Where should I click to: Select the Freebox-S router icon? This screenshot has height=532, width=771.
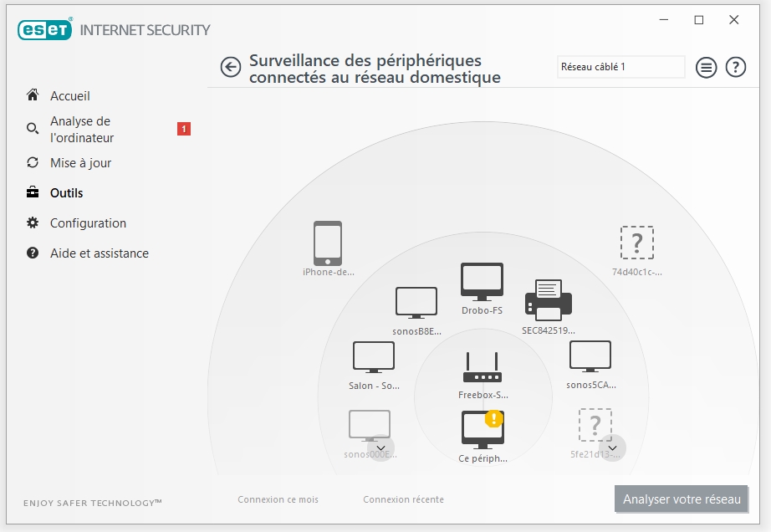point(483,367)
